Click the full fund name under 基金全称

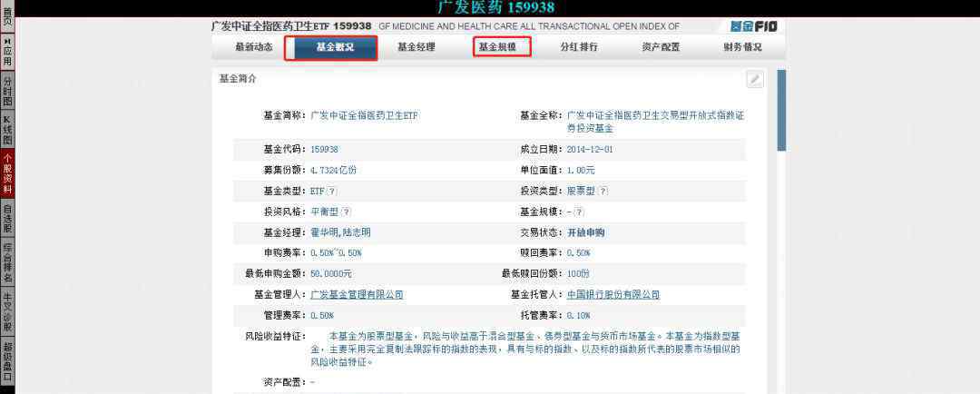pos(656,122)
